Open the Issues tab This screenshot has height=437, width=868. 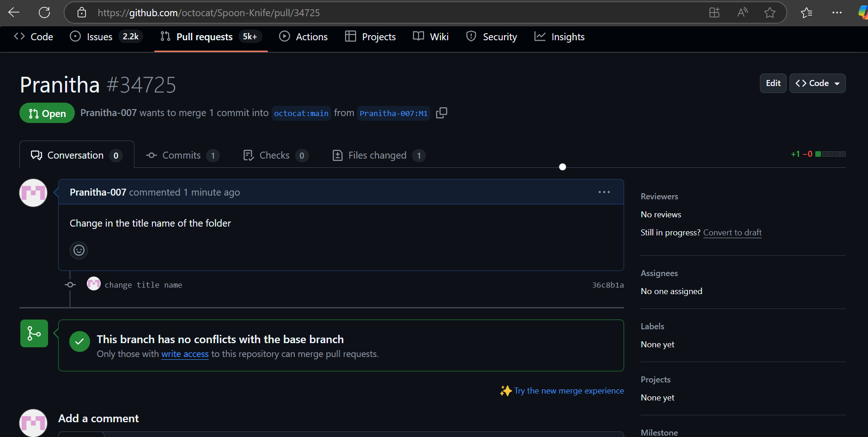coord(106,37)
